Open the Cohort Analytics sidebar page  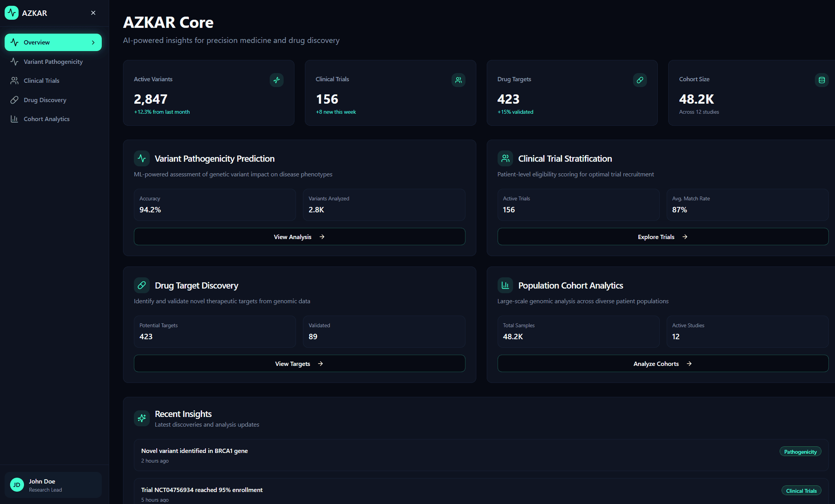46,119
